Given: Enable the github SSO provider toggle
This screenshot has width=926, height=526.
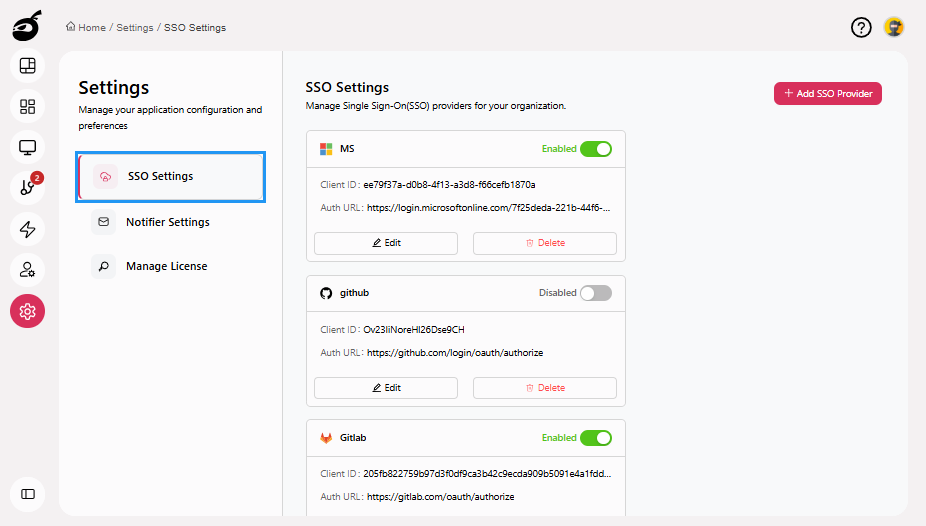Looking at the screenshot, I should point(595,293).
